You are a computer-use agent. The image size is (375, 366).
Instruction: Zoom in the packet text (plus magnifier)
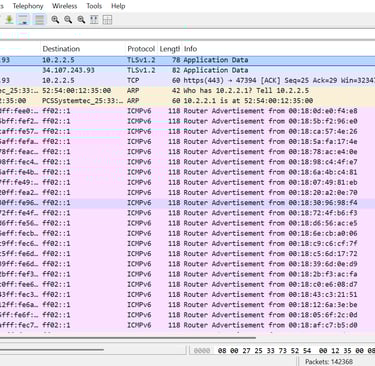[x=55, y=20]
